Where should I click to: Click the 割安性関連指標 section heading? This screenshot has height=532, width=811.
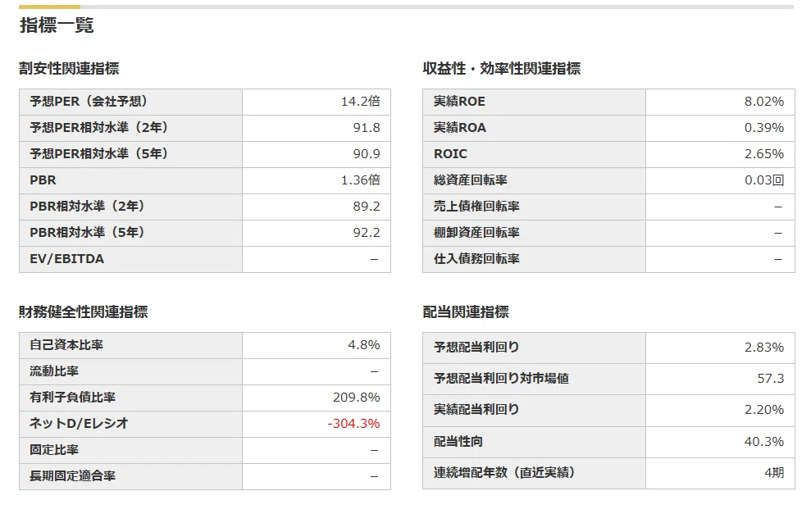(x=69, y=68)
